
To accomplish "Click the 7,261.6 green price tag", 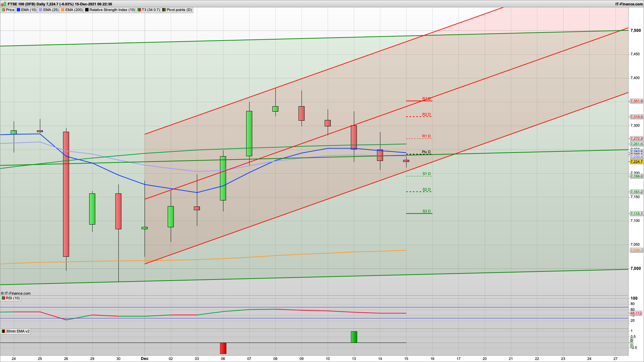I will [636, 144].
